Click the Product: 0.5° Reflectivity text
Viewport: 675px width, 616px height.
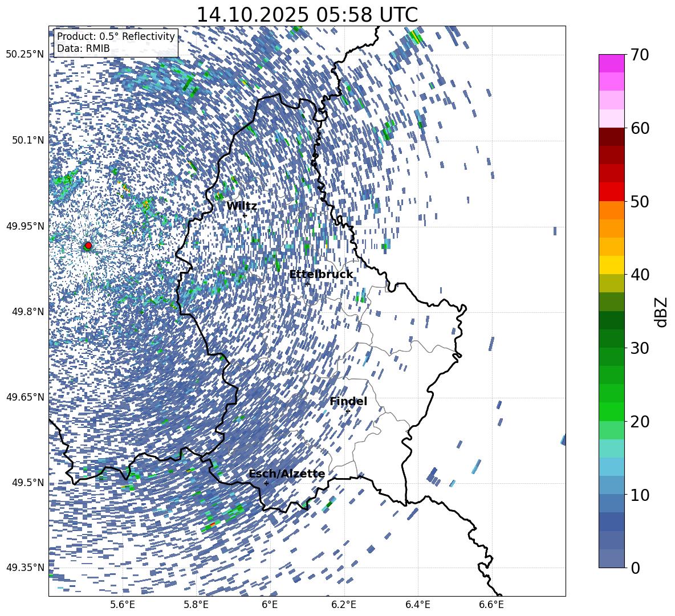[x=116, y=36]
